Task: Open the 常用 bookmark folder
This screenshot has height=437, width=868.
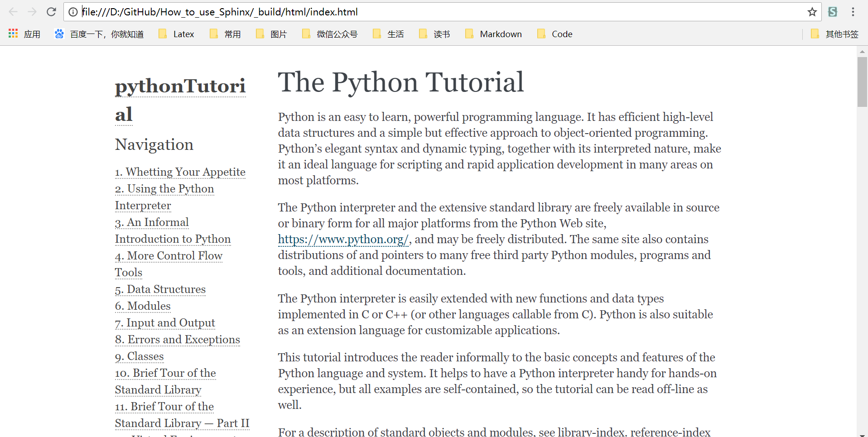Action: (x=225, y=34)
